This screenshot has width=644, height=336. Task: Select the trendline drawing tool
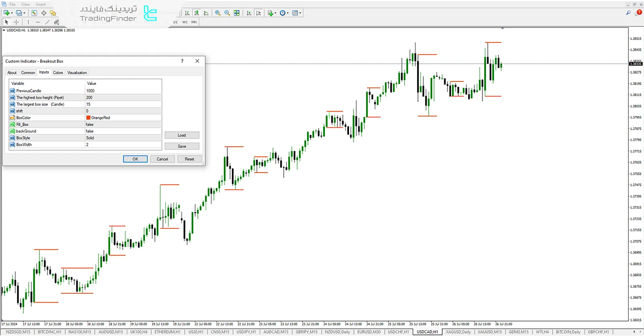[x=47, y=22]
